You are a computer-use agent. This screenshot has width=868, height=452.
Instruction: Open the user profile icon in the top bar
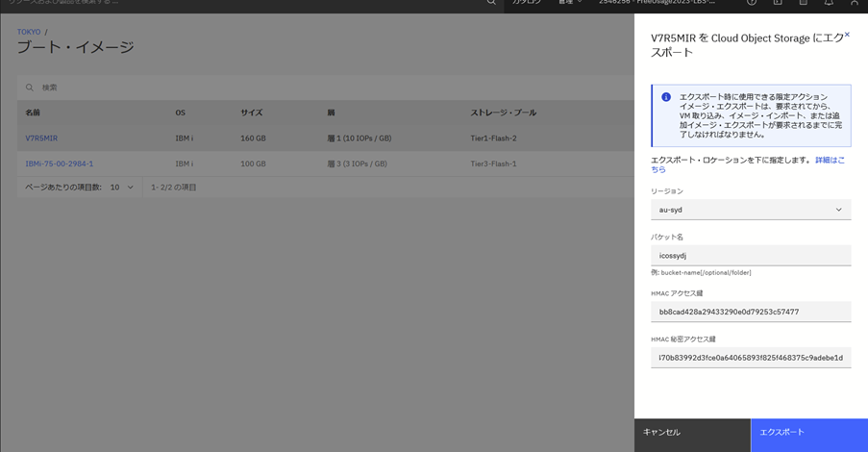coord(855,3)
